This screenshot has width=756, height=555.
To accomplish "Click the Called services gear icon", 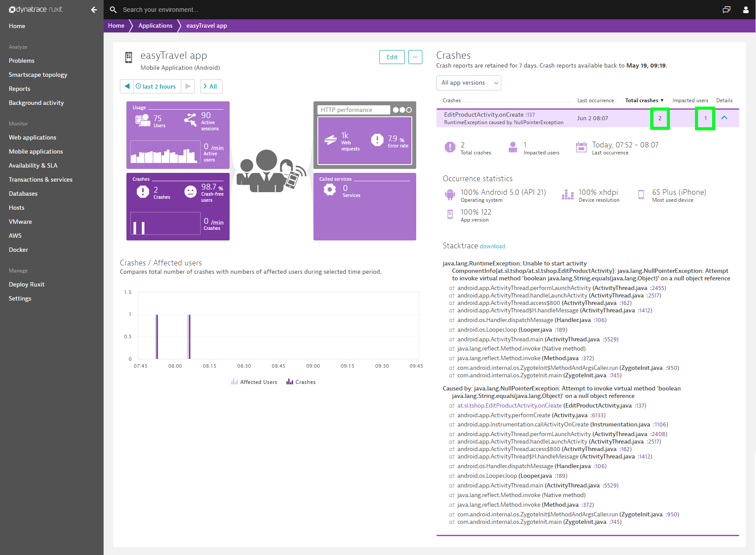I will [330, 190].
